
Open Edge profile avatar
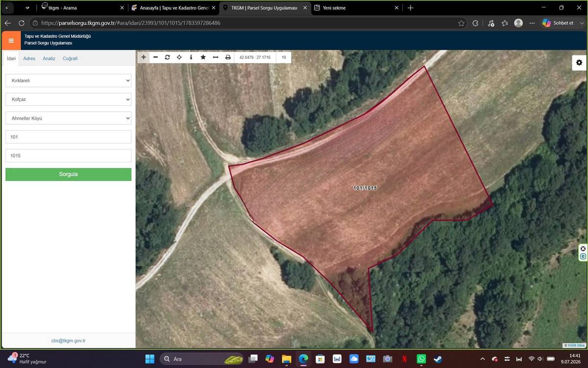518,23
